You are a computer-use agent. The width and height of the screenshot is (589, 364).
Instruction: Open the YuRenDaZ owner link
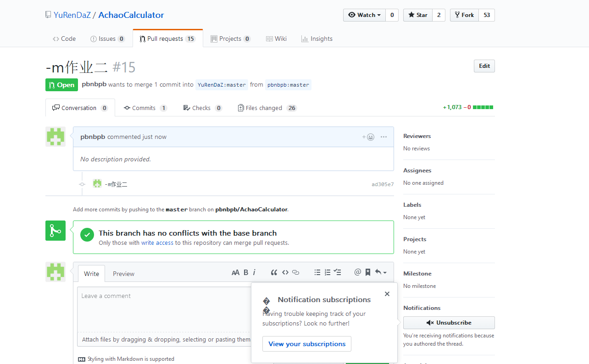pyautogui.click(x=72, y=15)
